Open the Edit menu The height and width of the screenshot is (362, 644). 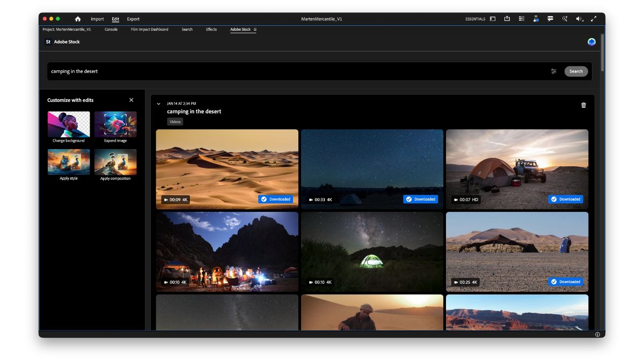115,19
